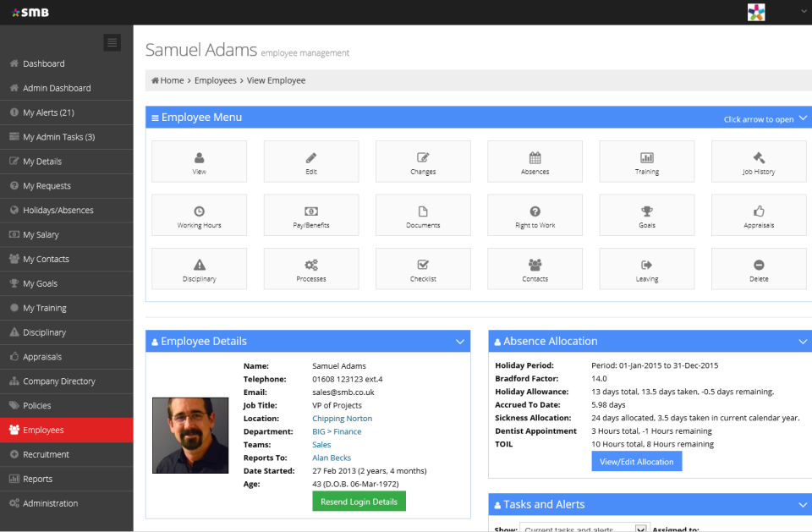812x532 pixels.
Task: Collapse the Employee Details panel
Action: pyautogui.click(x=460, y=341)
